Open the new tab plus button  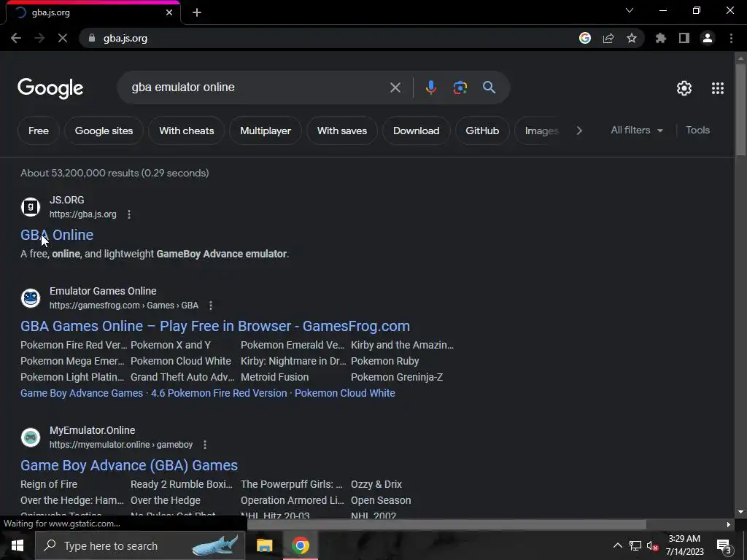pyautogui.click(x=197, y=13)
